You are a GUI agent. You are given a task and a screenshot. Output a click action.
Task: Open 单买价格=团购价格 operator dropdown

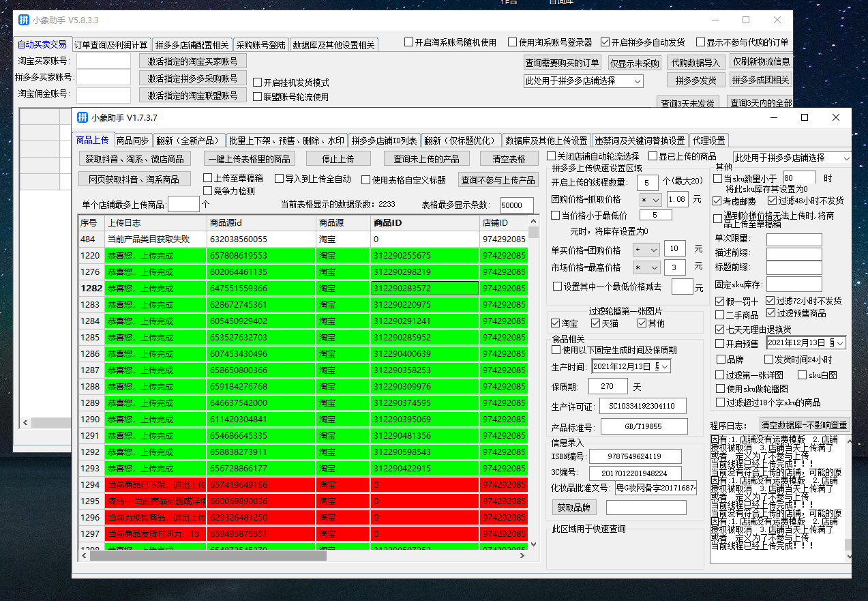click(647, 249)
